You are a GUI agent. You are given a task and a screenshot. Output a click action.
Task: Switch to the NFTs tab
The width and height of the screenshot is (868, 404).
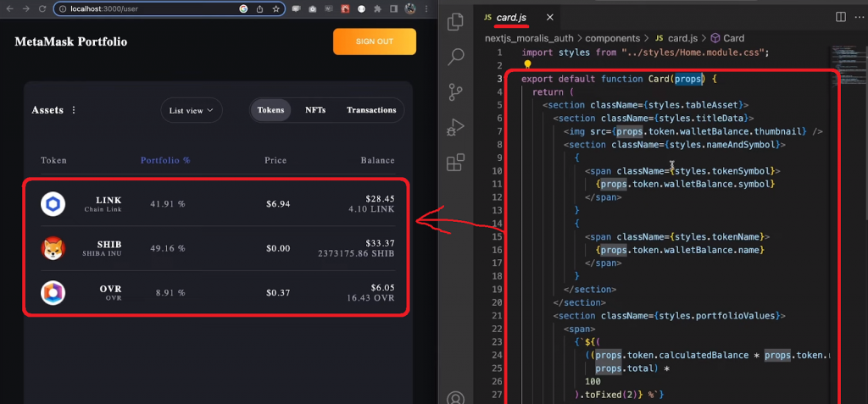(x=315, y=110)
